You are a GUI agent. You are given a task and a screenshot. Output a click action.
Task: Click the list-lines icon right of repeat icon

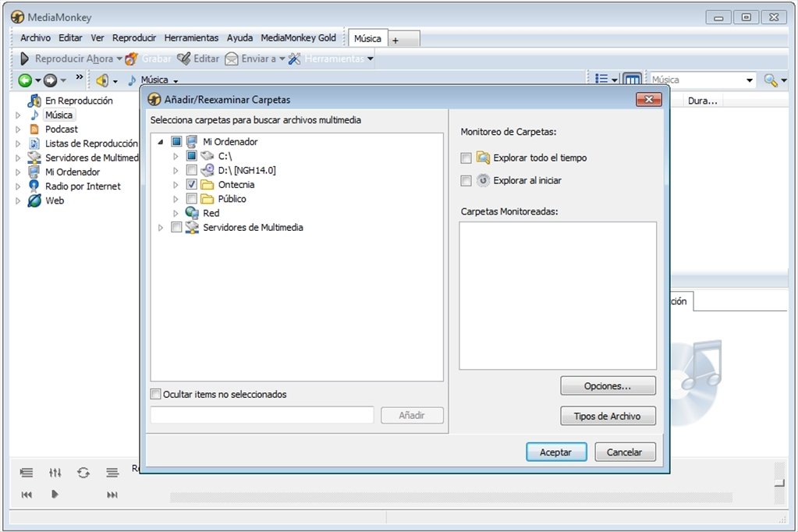pyautogui.click(x=112, y=473)
